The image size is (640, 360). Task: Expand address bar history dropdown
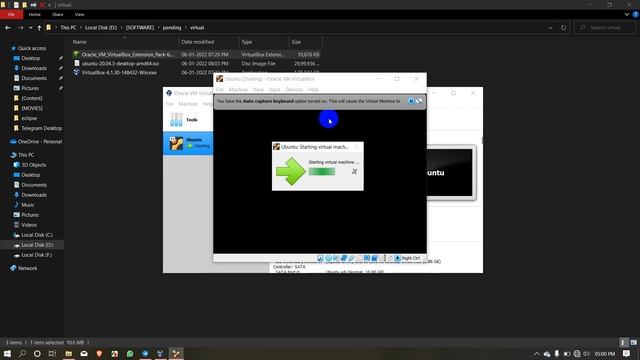550,28
